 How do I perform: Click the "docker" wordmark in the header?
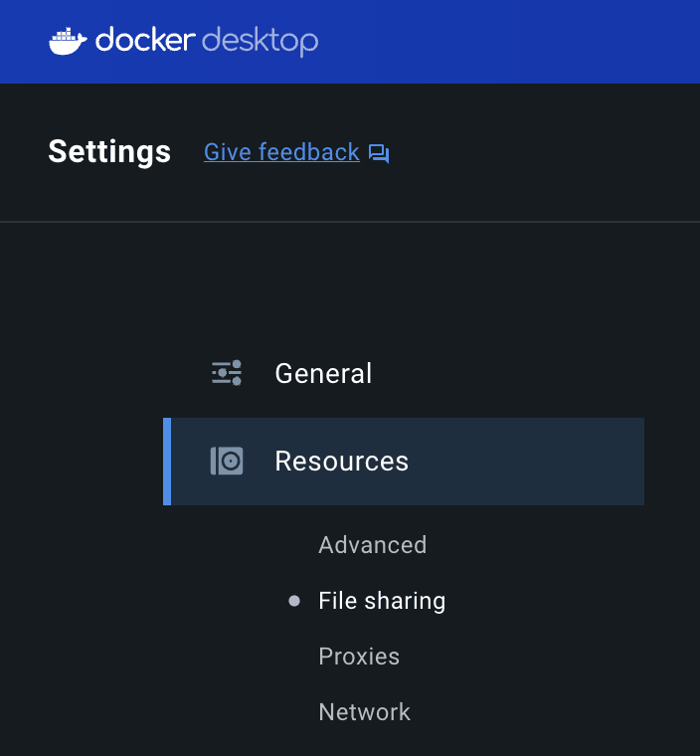click(145, 40)
